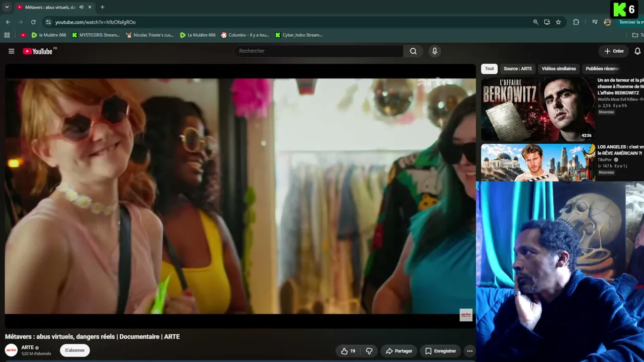Close the Métavers YouTube tab

(90, 7)
